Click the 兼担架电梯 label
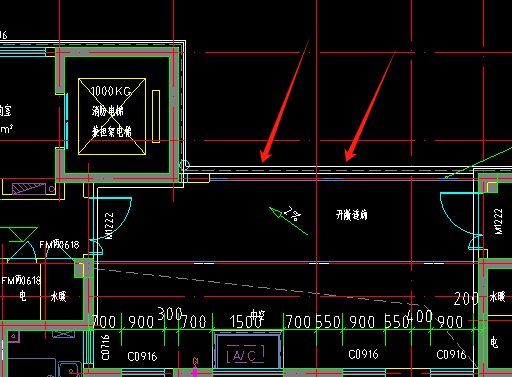 pos(112,131)
